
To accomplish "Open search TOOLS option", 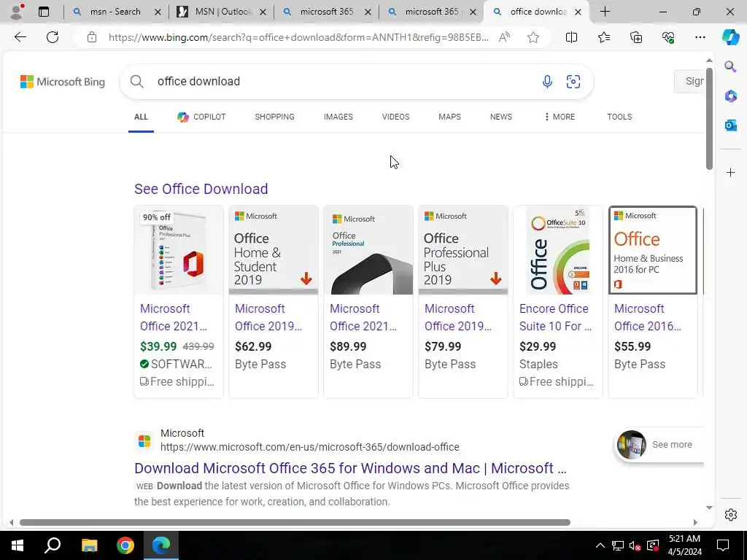I will pyautogui.click(x=619, y=117).
